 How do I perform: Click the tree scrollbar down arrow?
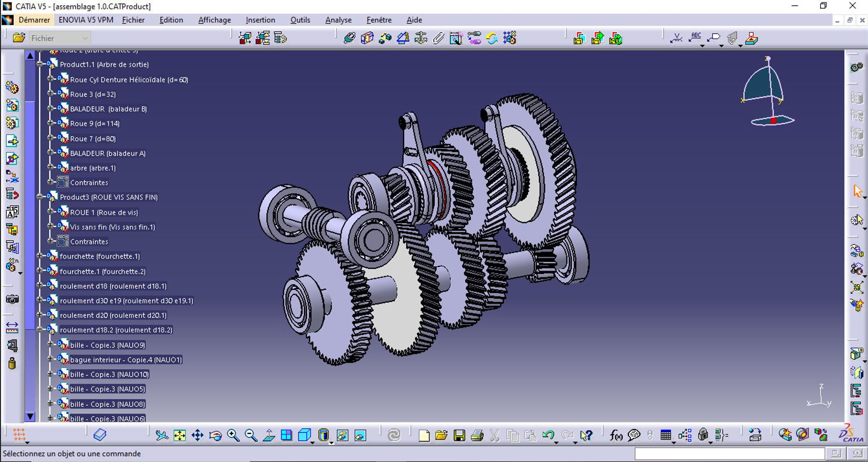click(30, 416)
